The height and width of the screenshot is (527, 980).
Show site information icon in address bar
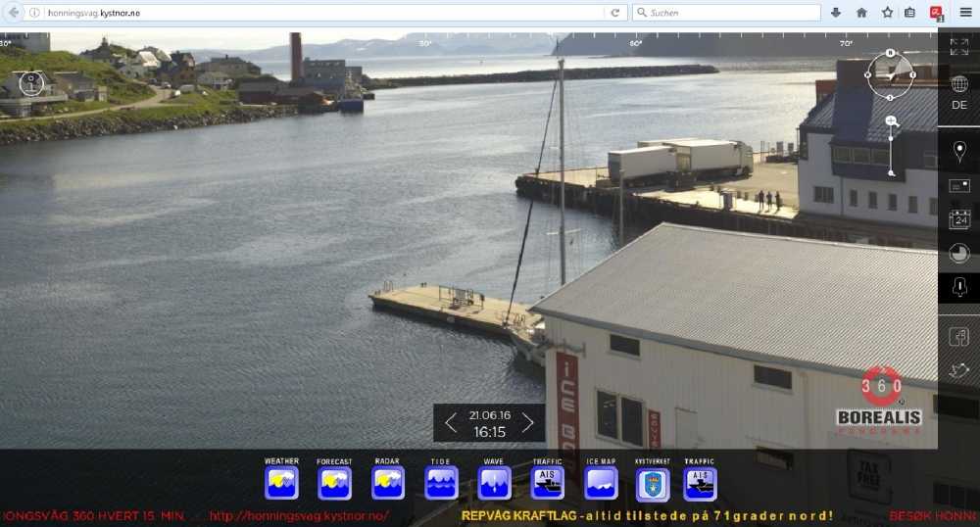[x=34, y=13]
